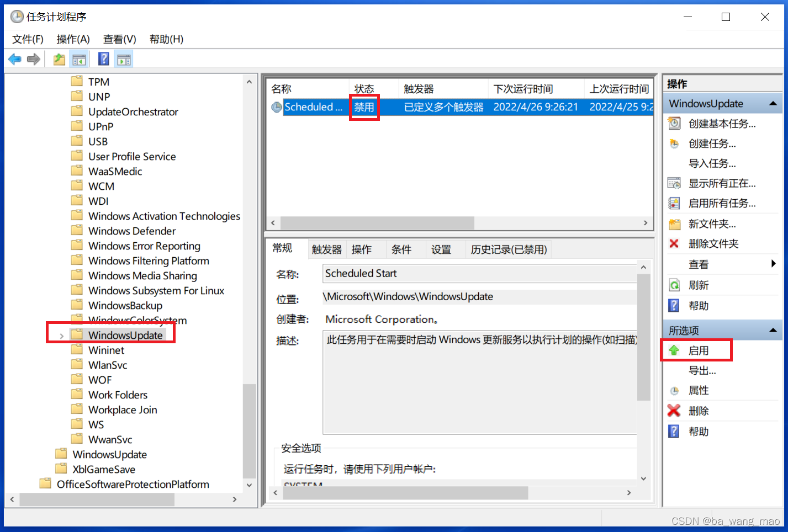
Task: Click Import Task (导入任务) action
Action: (x=712, y=163)
